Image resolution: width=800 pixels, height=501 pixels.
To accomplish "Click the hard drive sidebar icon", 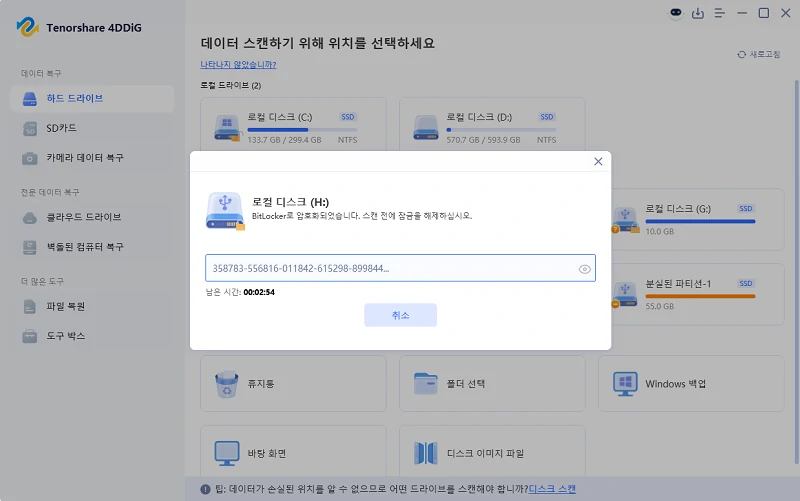I will 30,99.
